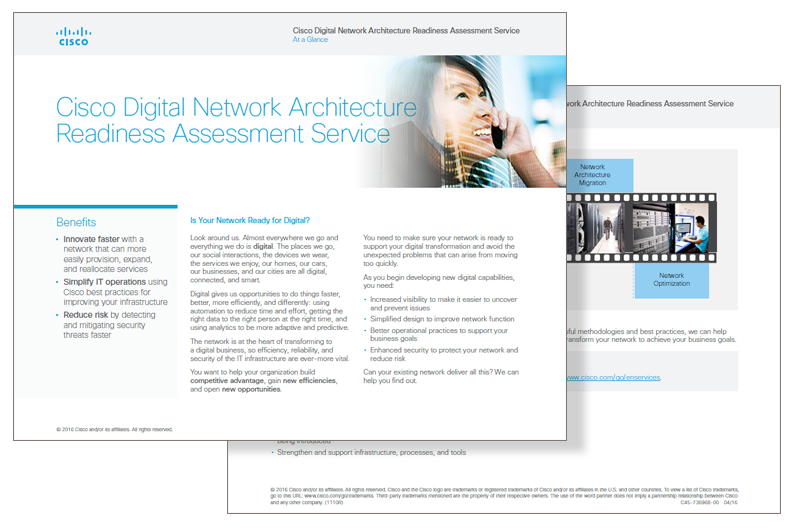Click 'Better operational practices' bullet point
The width and height of the screenshot is (800, 530).
point(437,335)
